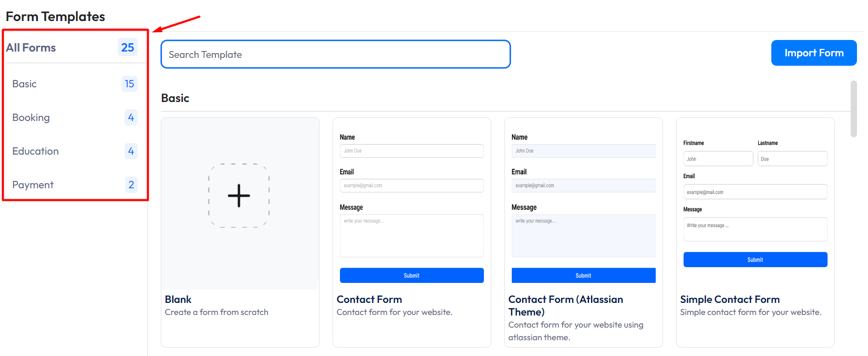Click the Search Template input field
The width and height of the screenshot is (868, 356).
pos(335,55)
